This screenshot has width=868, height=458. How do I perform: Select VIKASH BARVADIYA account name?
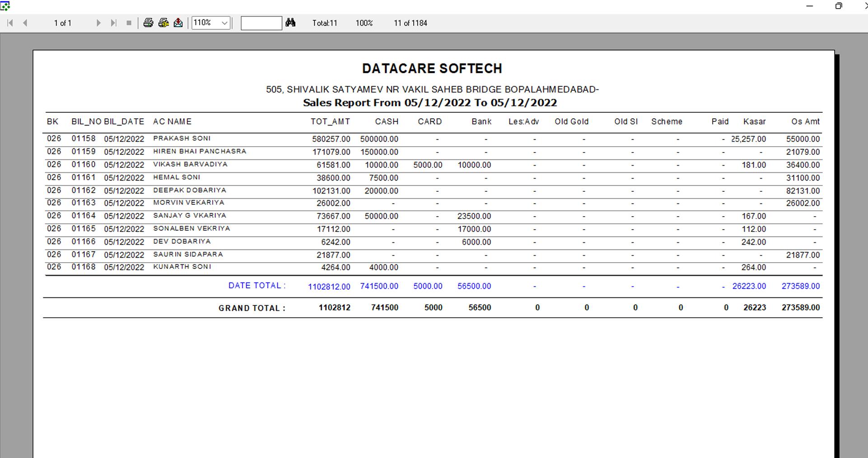190,165
